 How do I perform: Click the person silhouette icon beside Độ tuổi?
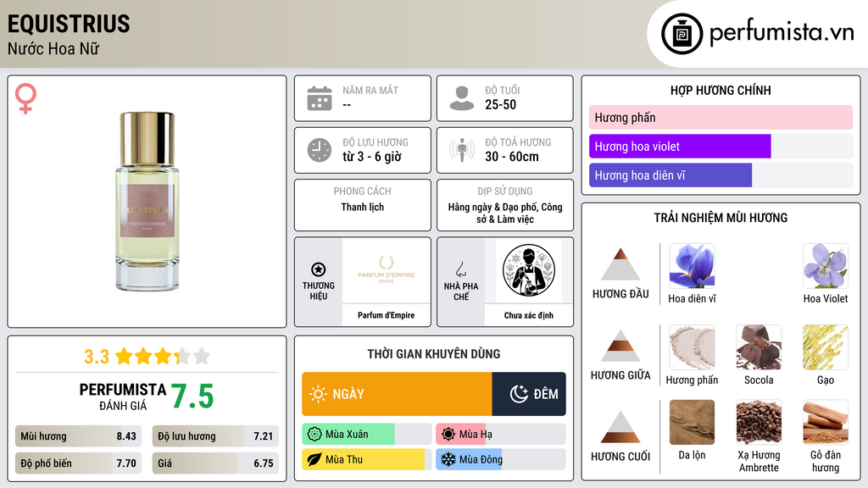462,98
